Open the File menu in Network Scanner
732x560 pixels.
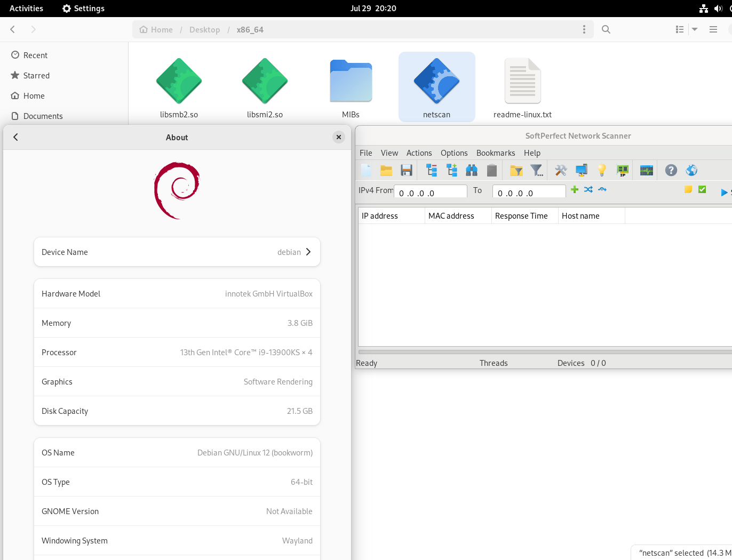(x=366, y=153)
